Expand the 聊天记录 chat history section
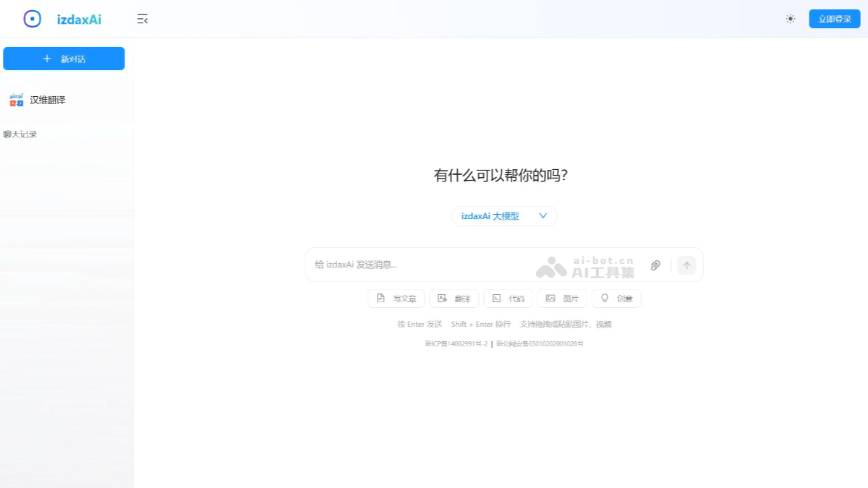868x488 pixels. [20, 134]
